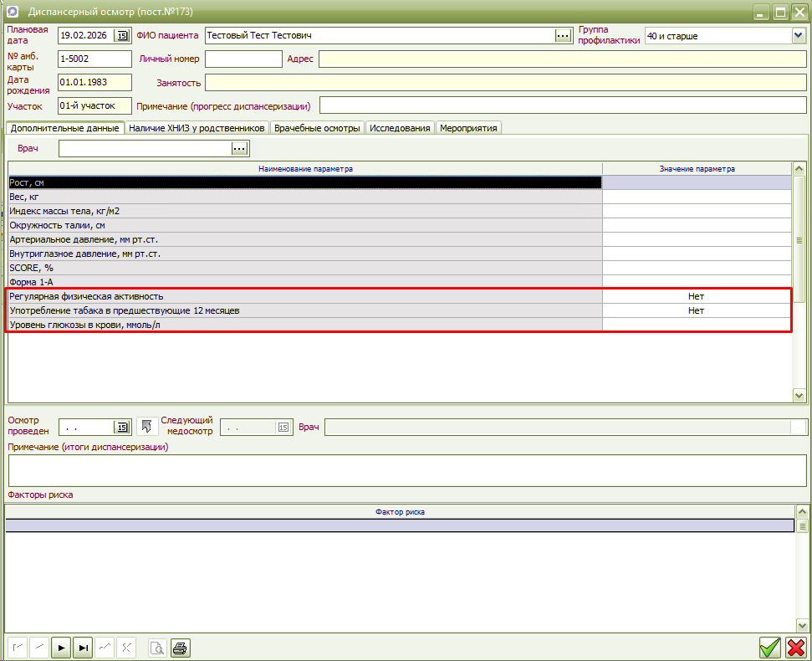This screenshot has width=812, height=661.
Task: Open doctor lookup ellipsis in Врач field
Action: [240, 148]
